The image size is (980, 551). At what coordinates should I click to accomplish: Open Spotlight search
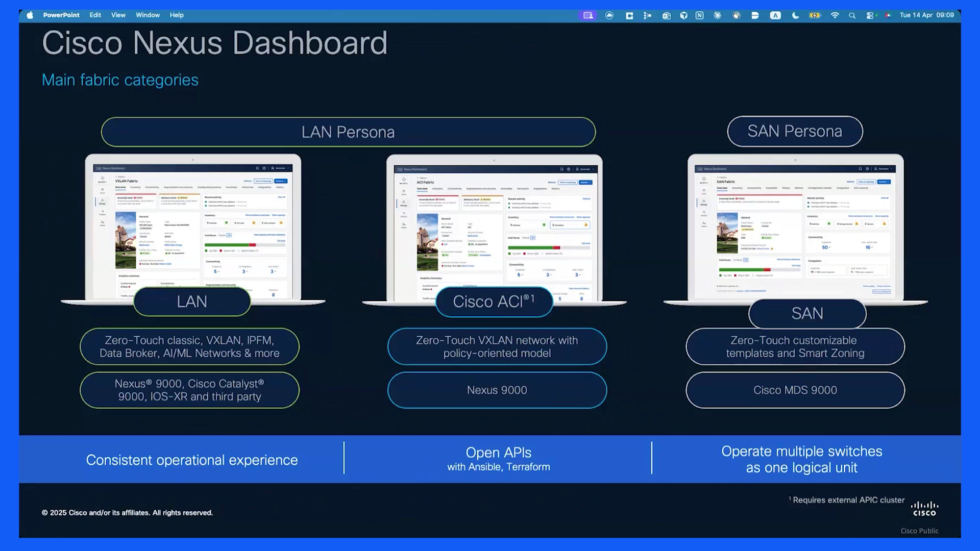click(x=852, y=15)
